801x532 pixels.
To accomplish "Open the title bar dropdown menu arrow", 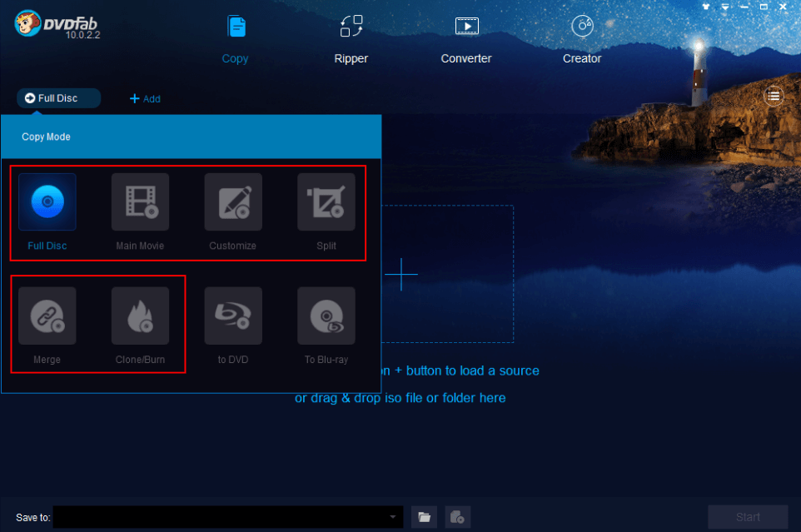I will tap(725, 7).
